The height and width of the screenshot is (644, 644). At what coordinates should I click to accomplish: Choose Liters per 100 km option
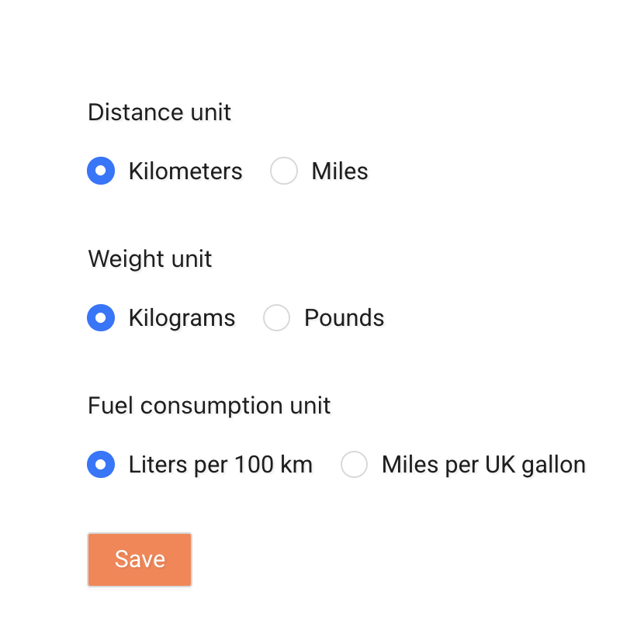(x=101, y=464)
